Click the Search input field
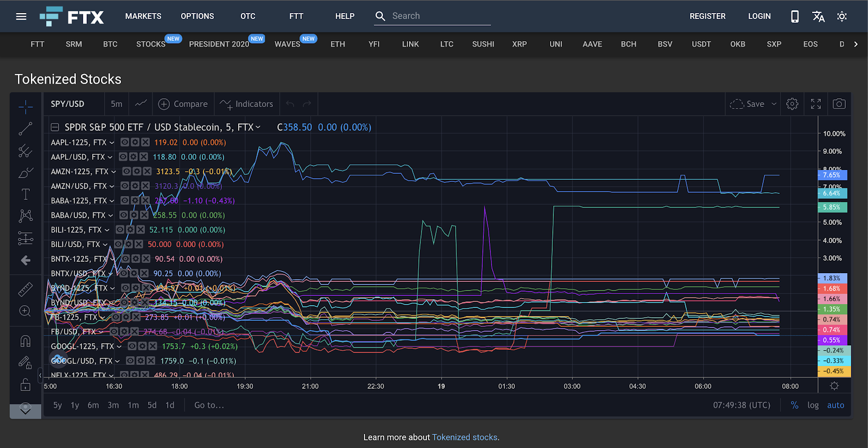 click(x=433, y=16)
